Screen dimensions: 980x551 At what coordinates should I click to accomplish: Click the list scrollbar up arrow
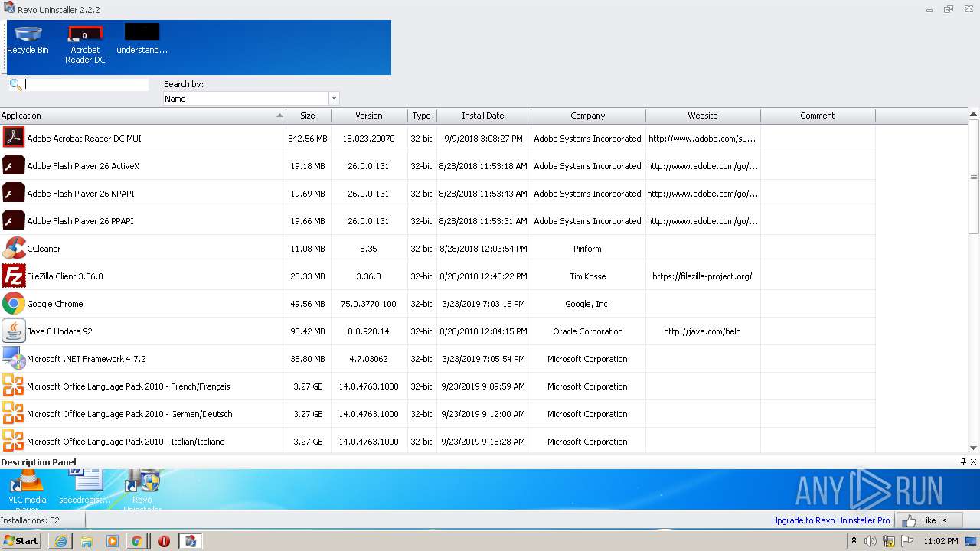[974, 115]
